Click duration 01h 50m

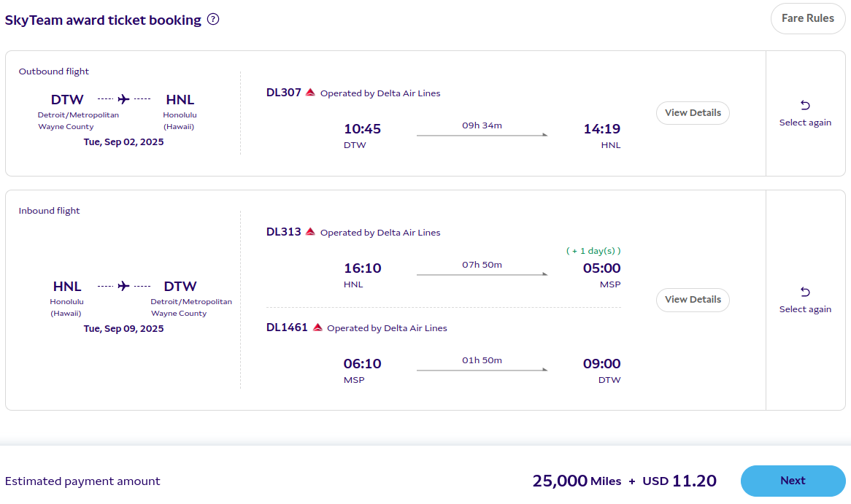tap(482, 360)
